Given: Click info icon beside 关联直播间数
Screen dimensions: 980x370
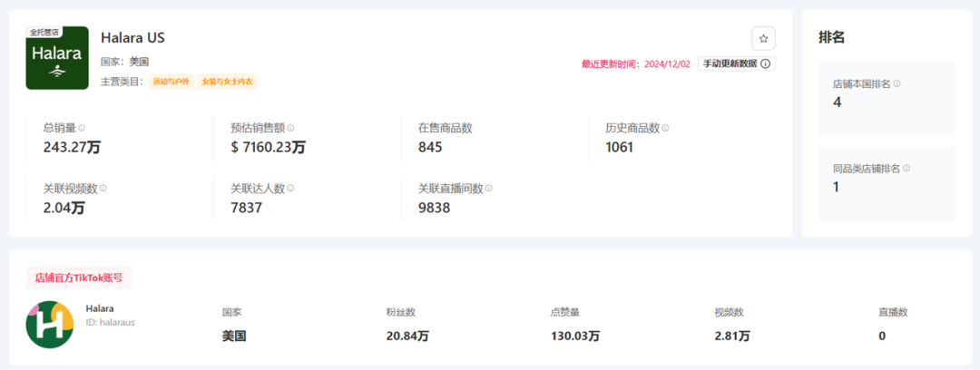Looking at the screenshot, I should click(x=489, y=189).
